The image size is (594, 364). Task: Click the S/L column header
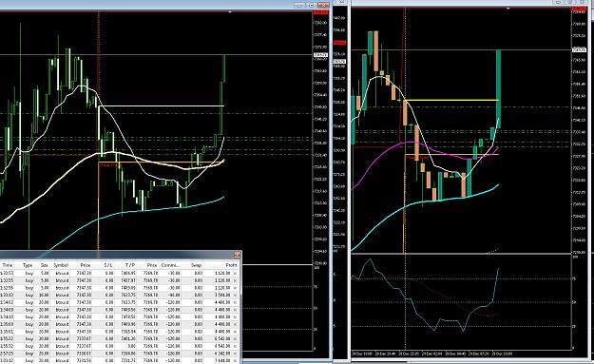tap(108, 265)
